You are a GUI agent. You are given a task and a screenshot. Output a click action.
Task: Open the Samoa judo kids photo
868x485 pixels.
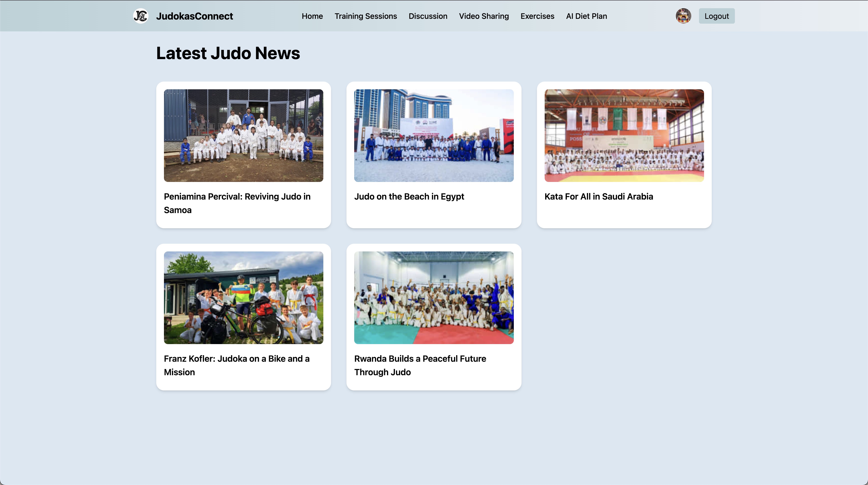[243, 135]
